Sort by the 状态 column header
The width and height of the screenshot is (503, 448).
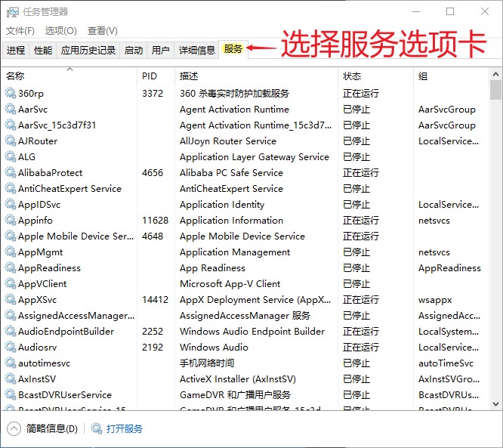pos(375,76)
